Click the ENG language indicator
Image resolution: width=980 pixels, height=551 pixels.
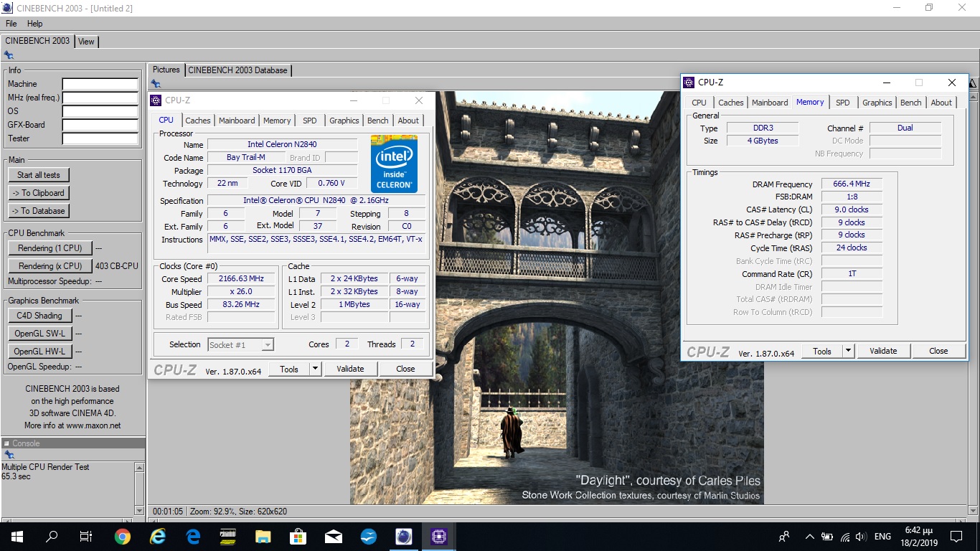tap(882, 536)
